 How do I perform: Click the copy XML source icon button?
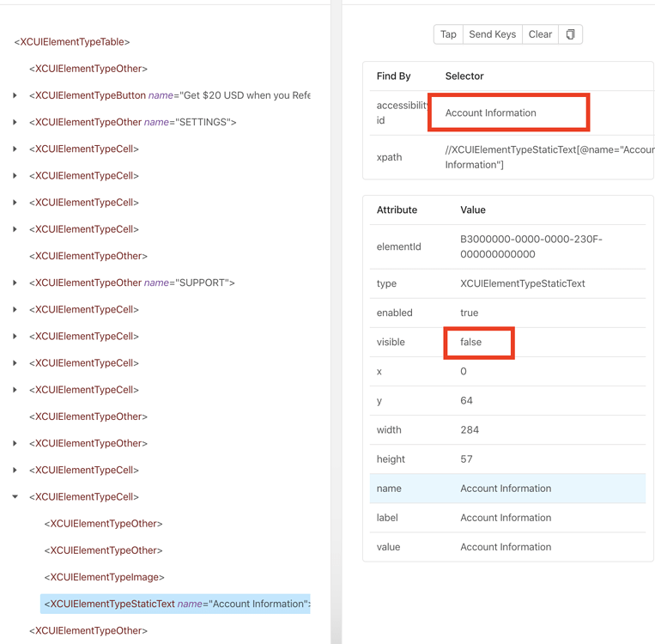click(570, 34)
